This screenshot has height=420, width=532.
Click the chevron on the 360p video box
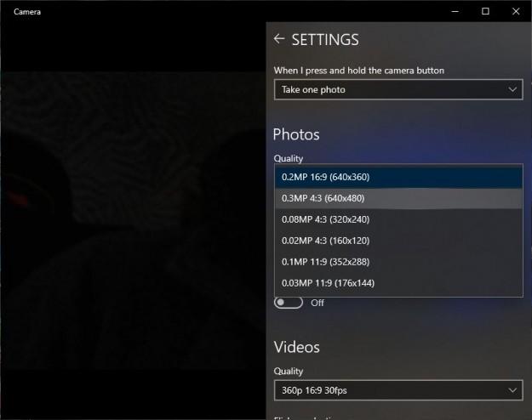512,389
